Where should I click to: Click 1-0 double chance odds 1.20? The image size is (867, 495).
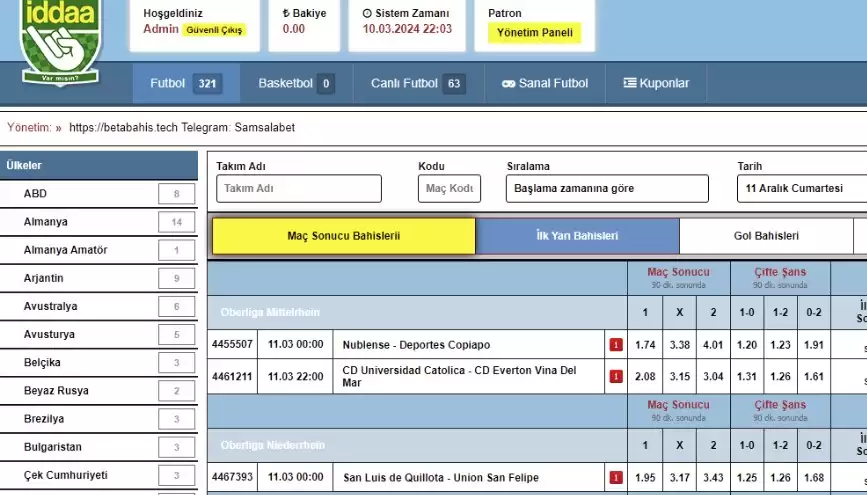tap(747, 345)
